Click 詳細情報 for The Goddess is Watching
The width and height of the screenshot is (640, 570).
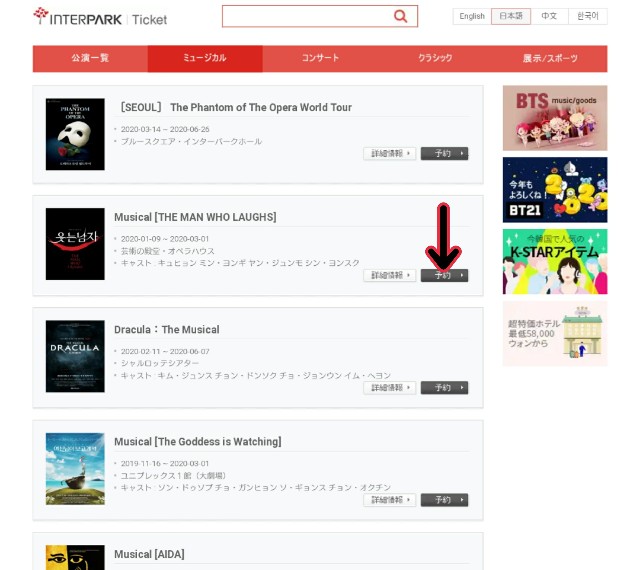pyautogui.click(x=390, y=500)
